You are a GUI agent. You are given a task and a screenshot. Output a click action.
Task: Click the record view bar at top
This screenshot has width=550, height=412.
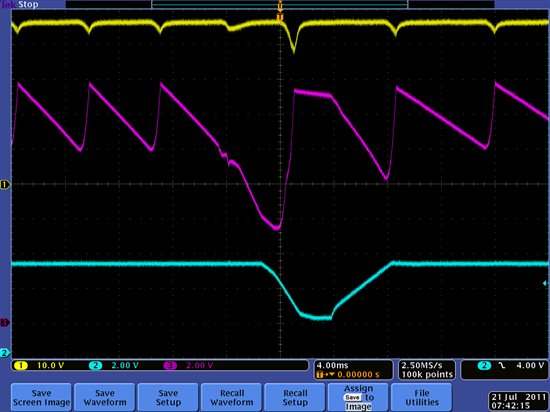(x=280, y=5)
